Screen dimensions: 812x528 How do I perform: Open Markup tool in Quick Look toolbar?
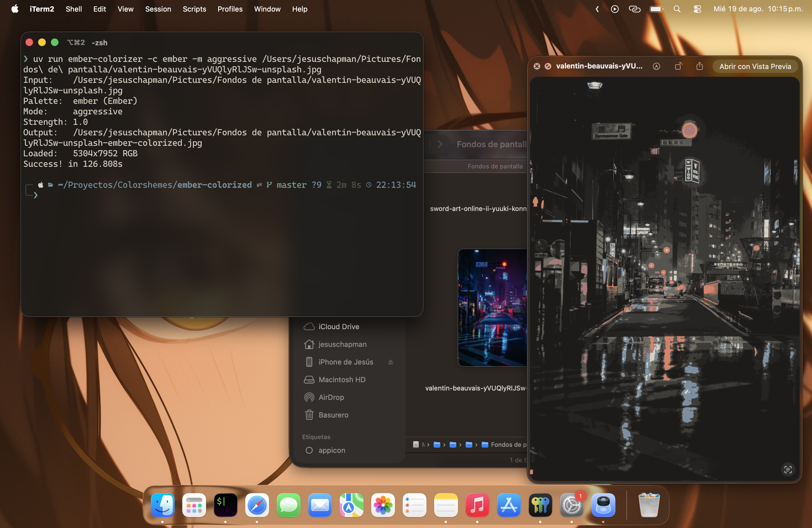(x=657, y=67)
